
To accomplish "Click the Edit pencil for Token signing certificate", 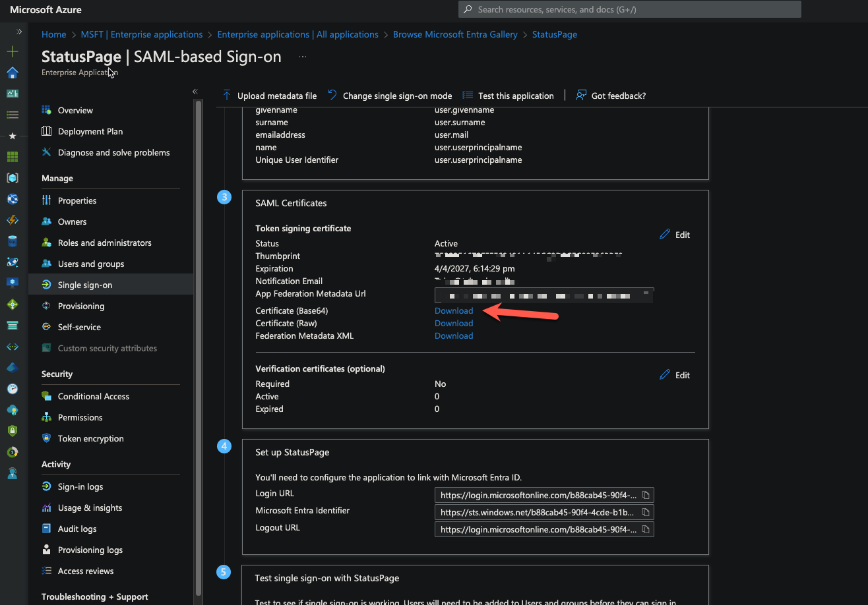I will click(x=675, y=235).
